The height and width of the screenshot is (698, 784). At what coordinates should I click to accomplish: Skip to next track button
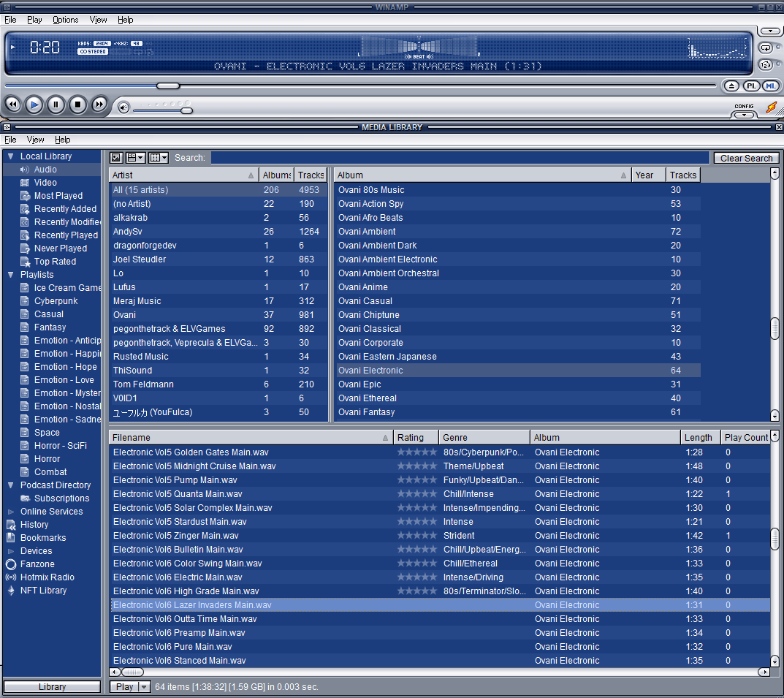click(x=99, y=105)
